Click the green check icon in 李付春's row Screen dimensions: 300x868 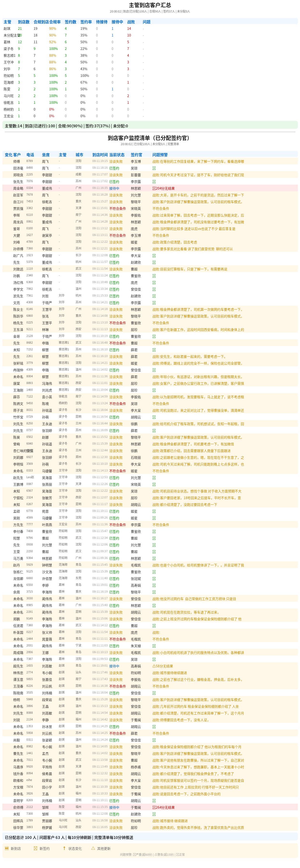[154, 532]
